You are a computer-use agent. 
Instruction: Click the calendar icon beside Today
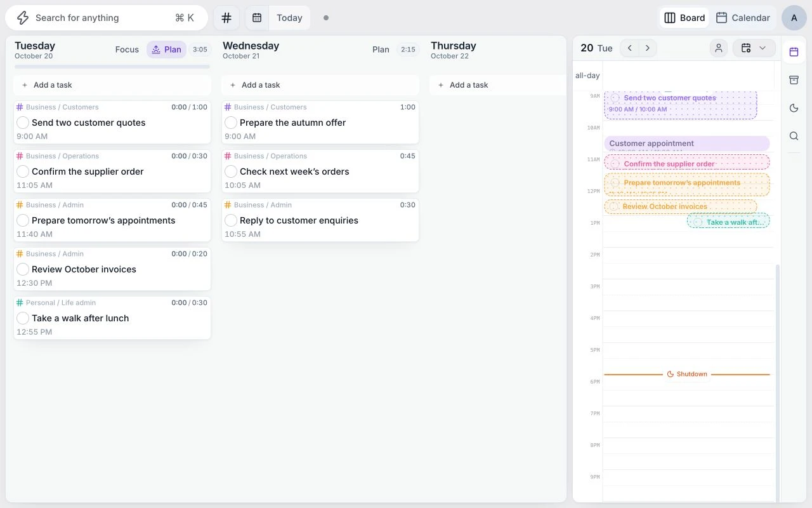257,18
